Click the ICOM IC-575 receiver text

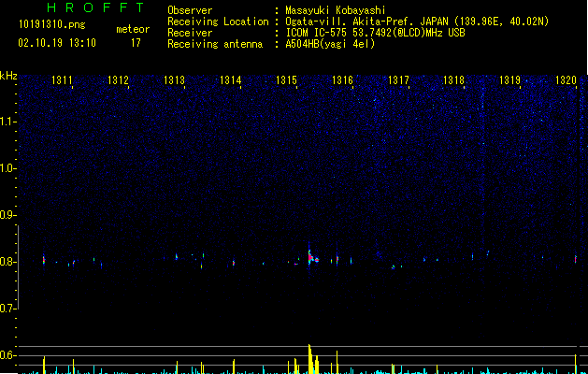376,33
